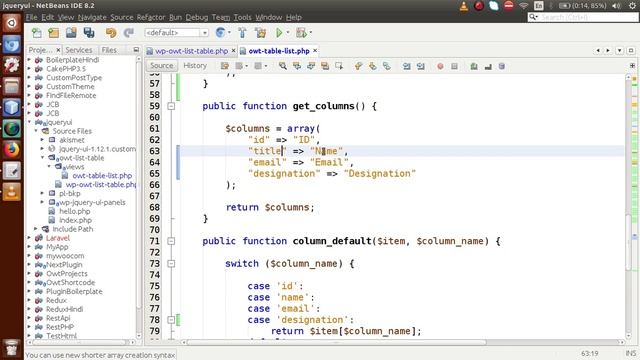Click the Toggle Bookmark icon
The image size is (640, 360).
tap(386, 66)
